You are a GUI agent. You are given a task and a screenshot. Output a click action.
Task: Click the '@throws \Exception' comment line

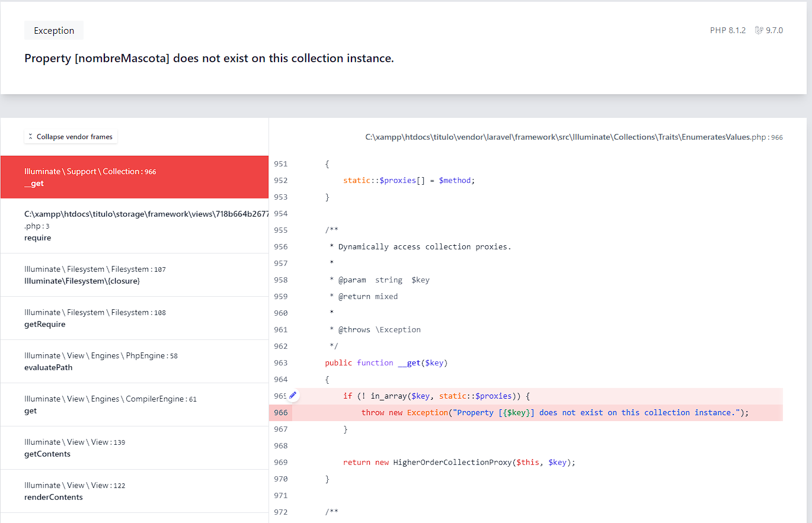[375, 329]
